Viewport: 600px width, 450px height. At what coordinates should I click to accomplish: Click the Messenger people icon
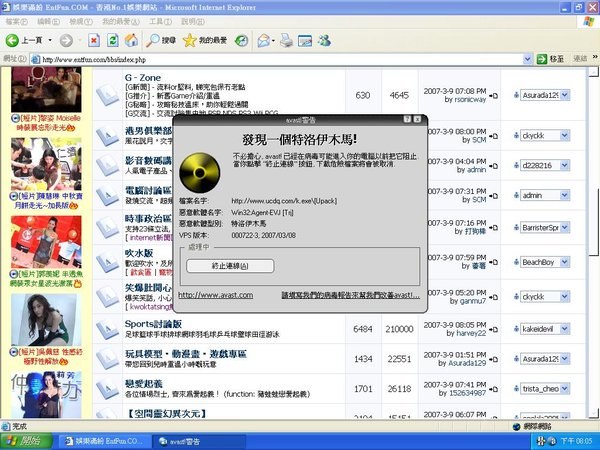click(324, 40)
